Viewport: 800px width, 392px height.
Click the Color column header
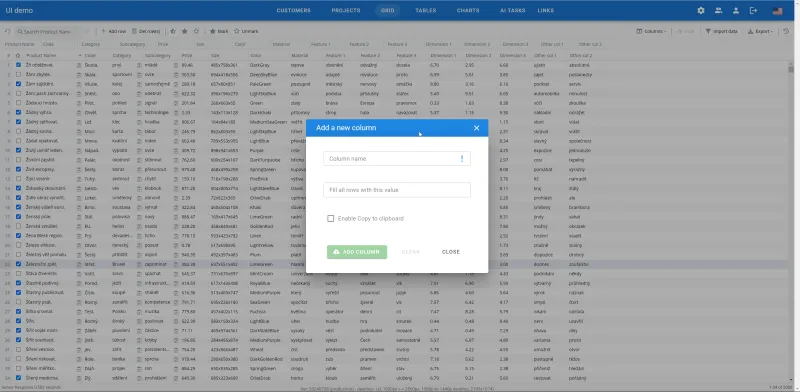pos(255,55)
